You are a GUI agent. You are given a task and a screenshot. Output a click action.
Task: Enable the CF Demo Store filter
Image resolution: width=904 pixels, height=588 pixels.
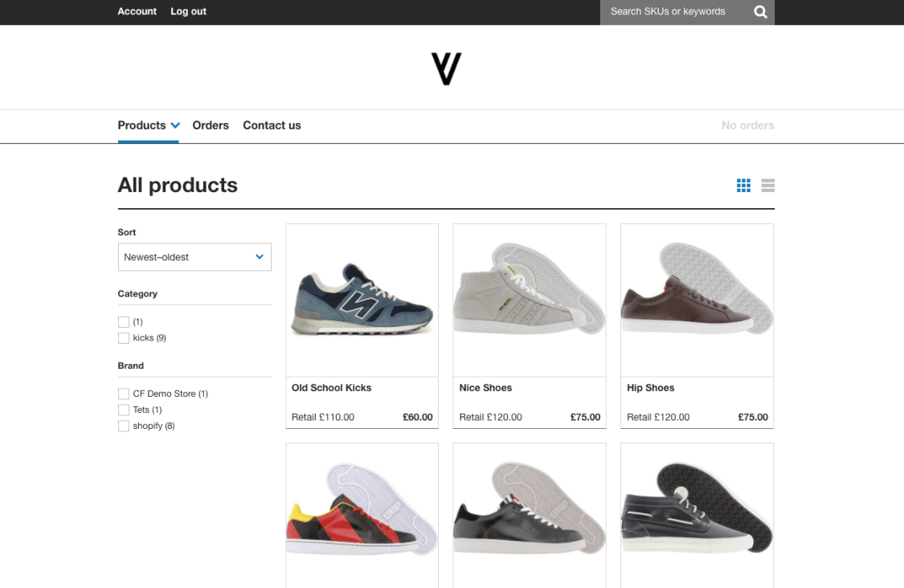[x=123, y=394]
